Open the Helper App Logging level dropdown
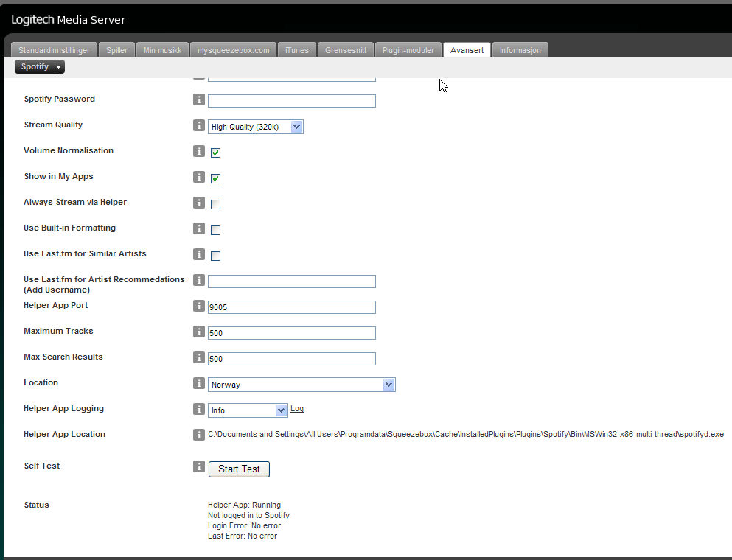 248,410
